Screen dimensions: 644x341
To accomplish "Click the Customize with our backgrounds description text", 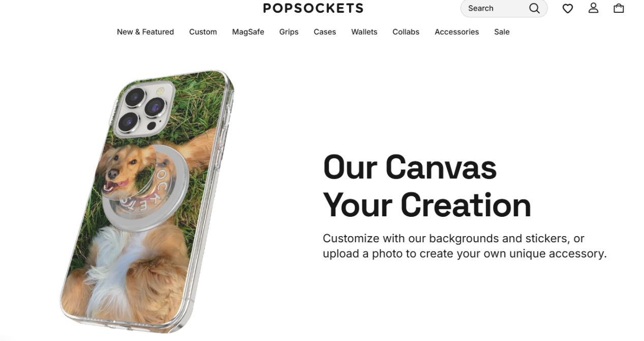I will 465,246.
